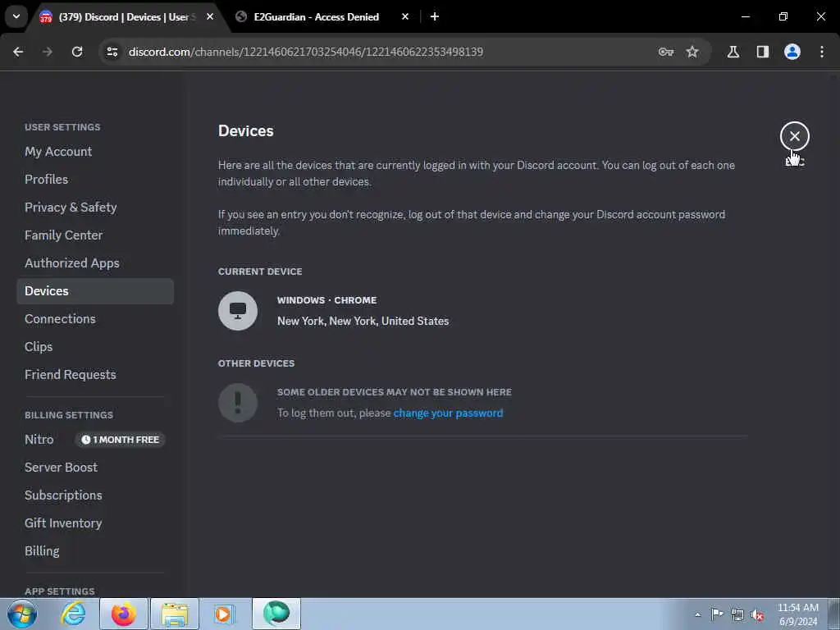
Task: Go forward in the browser
Action: pyautogui.click(x=48, y=52)
